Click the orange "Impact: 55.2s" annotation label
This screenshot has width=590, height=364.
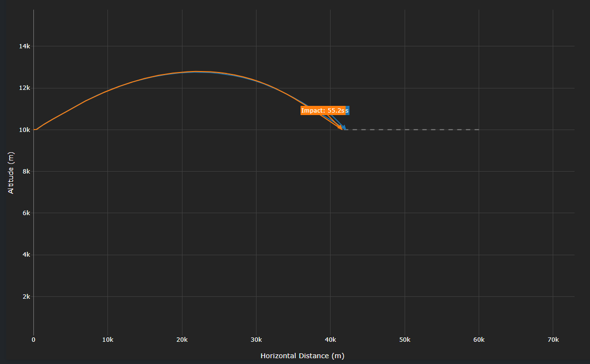click(322, 111)
